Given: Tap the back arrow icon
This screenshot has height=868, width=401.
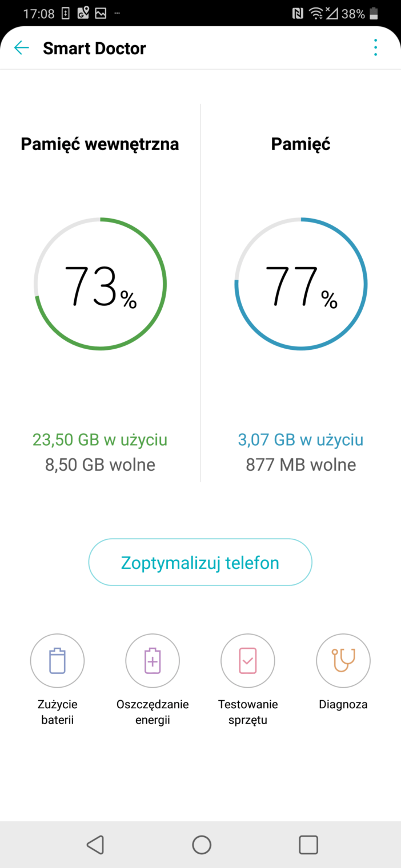Looking at the screenshot, I should (x=22, y=48).
